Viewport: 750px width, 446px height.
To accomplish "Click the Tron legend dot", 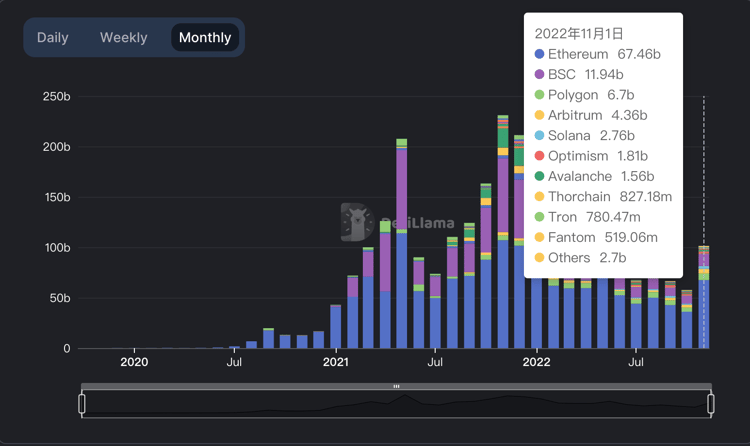I will click(x=539, y=217).
